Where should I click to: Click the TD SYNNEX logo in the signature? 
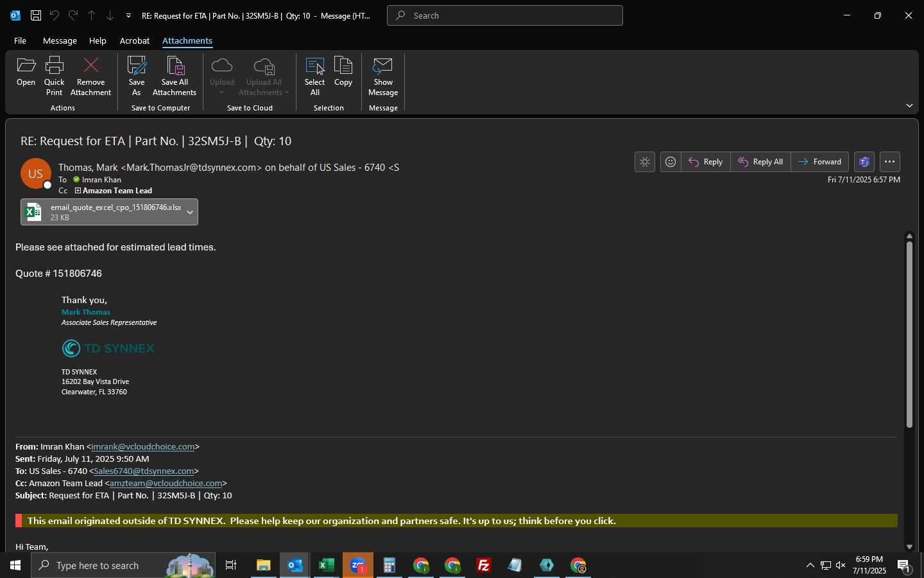pyautogui.click(x=108, y=348)
